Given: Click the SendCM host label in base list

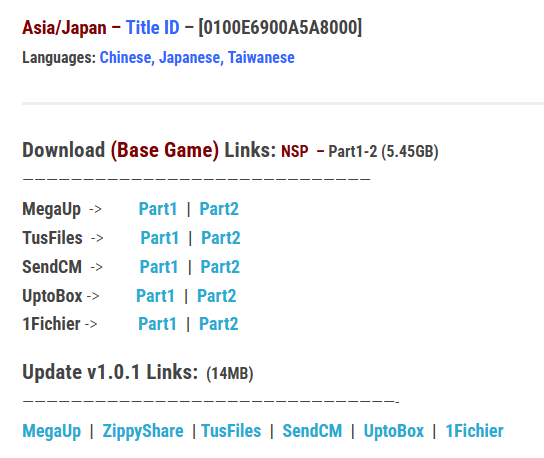Looking at the screenshot, I should pos(52,267).
